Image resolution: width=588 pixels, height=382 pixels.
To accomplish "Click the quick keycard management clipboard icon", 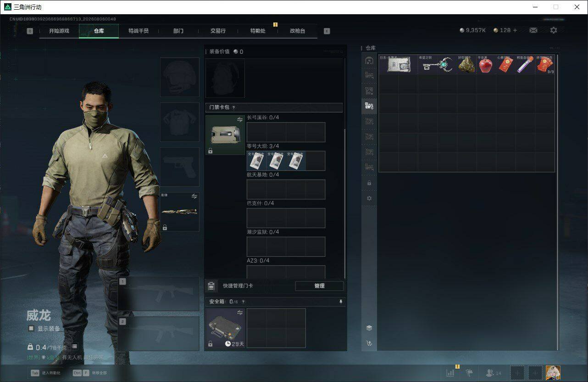I will pos(211,286).
